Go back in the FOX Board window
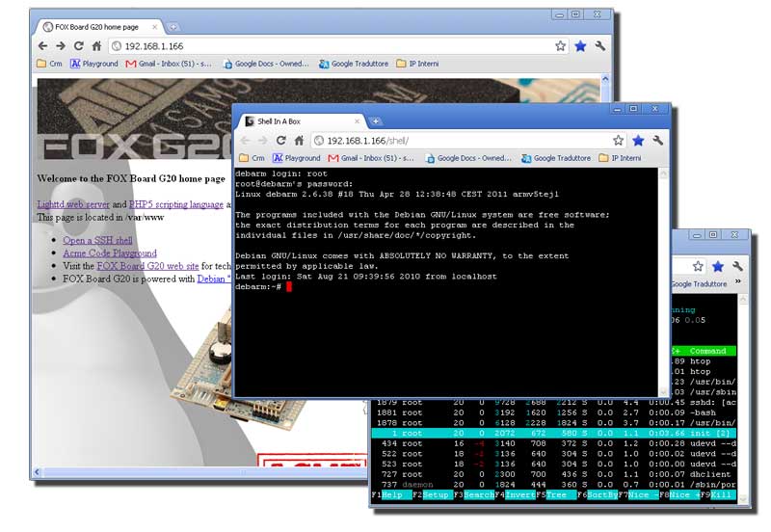This screenshot has width=771, height=532. tap(42, 46)
